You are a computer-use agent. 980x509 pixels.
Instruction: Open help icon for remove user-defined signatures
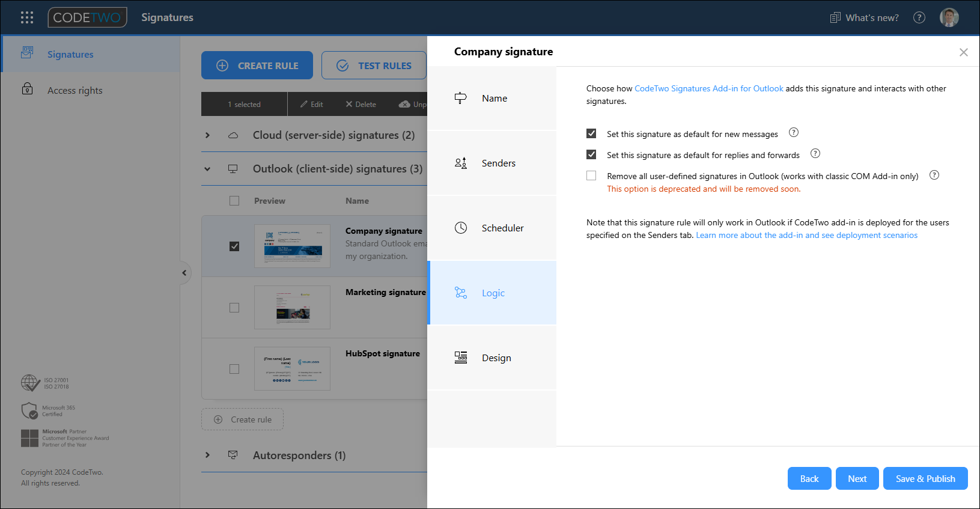(x=934, y=175)
